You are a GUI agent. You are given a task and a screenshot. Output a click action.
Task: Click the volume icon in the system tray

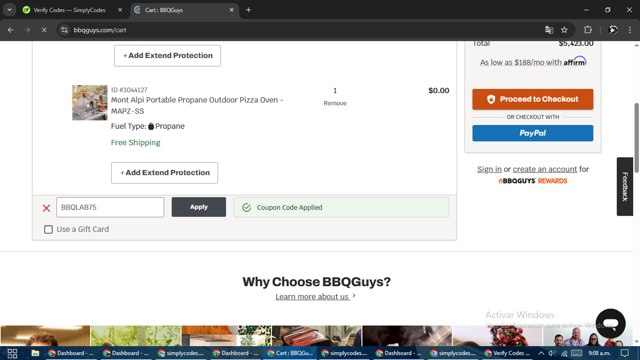(x=552, y=353)
